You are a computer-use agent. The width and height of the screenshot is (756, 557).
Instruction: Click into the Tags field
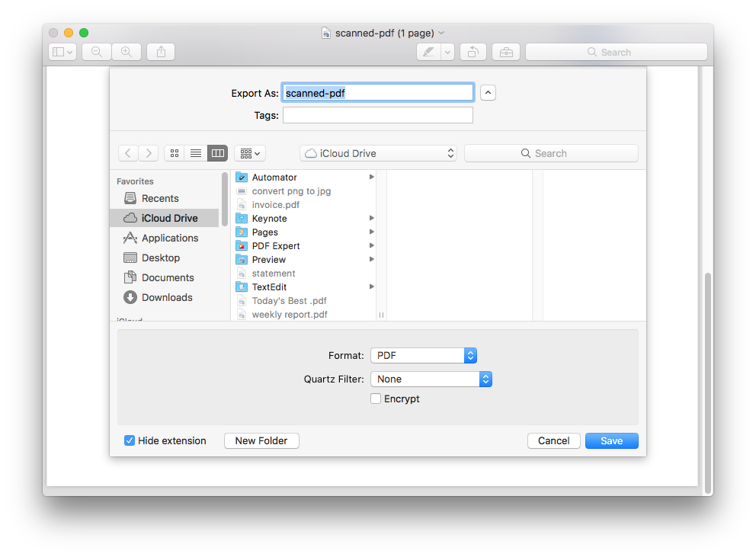coord(378,115)
